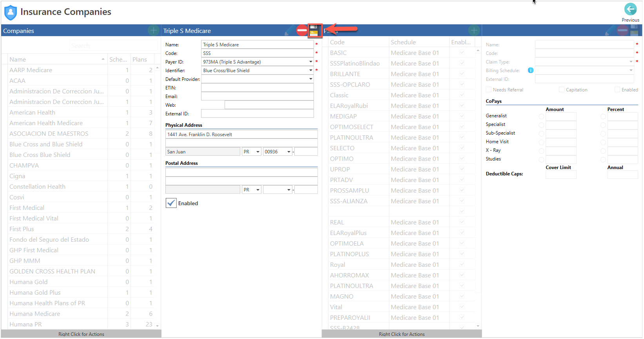Click the company Code field SSS

point(258,53)
